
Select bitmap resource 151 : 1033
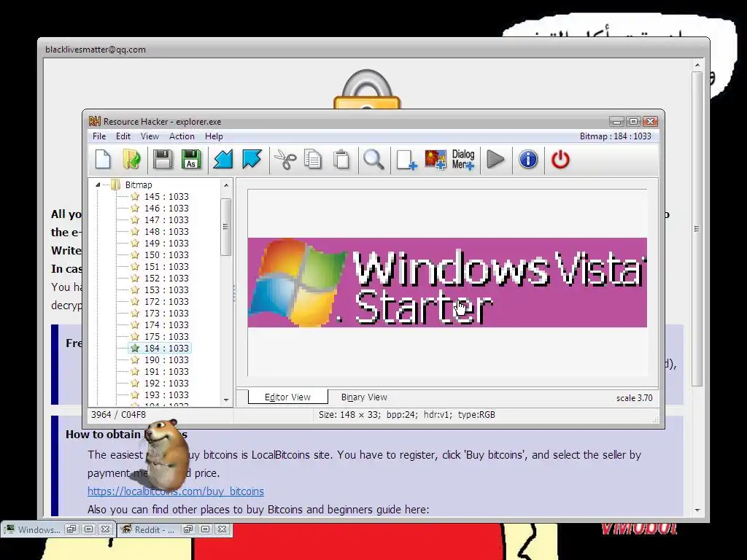pos(166,267)
